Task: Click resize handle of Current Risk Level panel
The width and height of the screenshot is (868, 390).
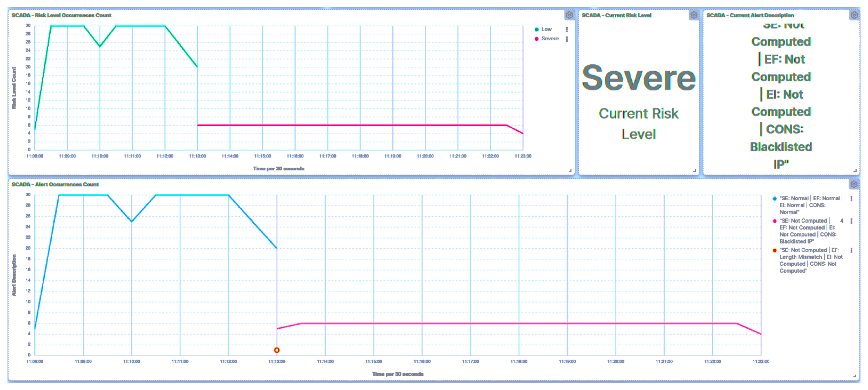Action: 694,171
